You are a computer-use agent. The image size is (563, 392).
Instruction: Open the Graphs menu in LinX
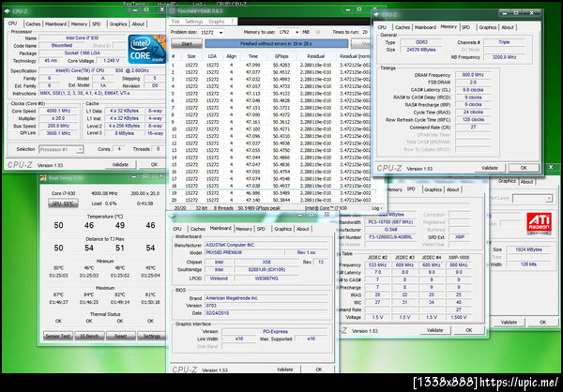click(217, 22)
